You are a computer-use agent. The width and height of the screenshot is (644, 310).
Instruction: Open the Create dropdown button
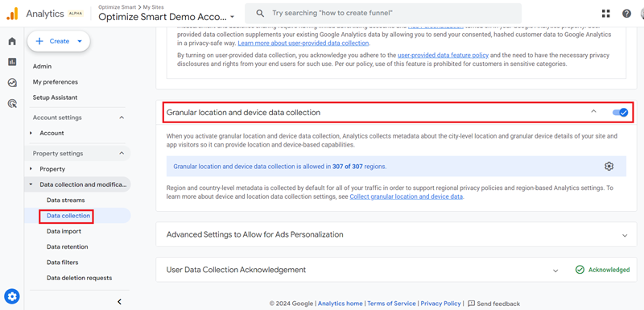coord(59,41)
